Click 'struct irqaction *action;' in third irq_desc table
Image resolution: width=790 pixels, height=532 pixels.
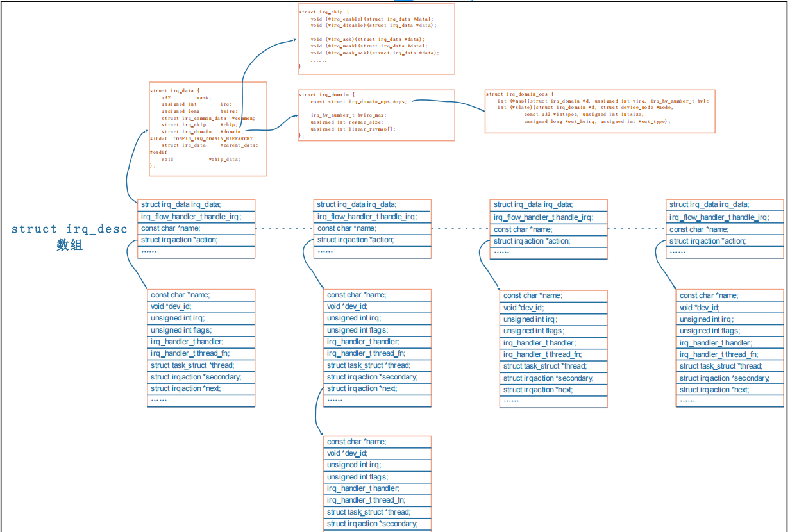(x=549, y=241)
